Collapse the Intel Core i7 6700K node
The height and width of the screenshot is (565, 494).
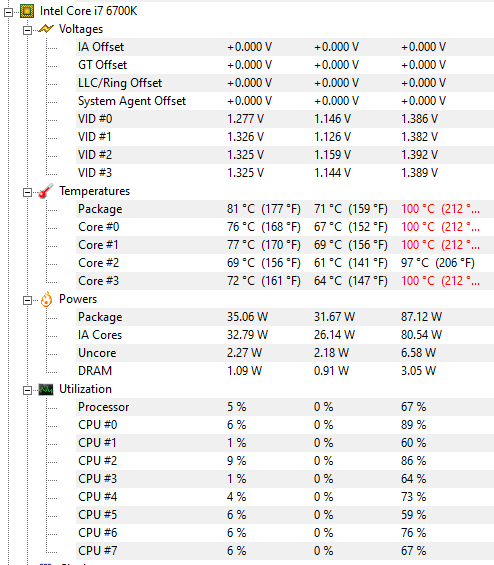click(x=8, y=13)
